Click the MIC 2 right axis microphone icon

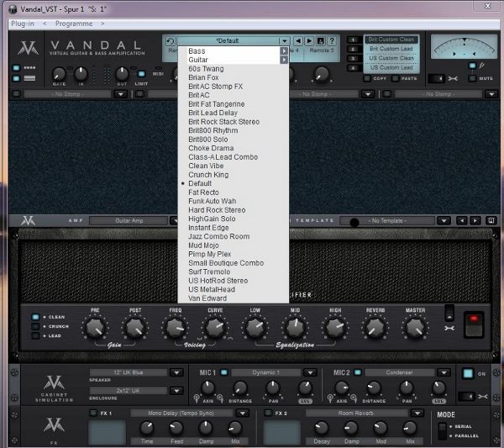pyautogui.click(x=354, y=398)
